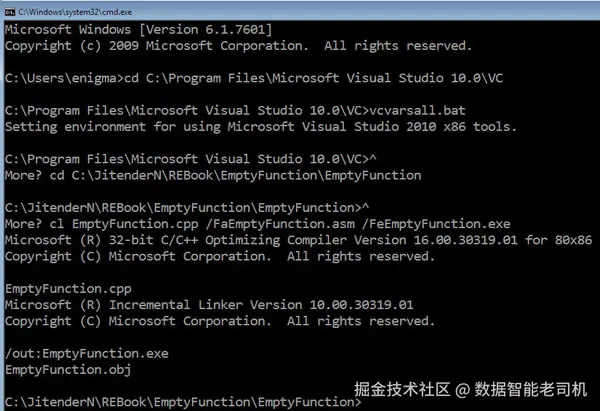
Task: Click the /FeEmptyFunction.exe compiler option
Action: click(x=436, y=224)
